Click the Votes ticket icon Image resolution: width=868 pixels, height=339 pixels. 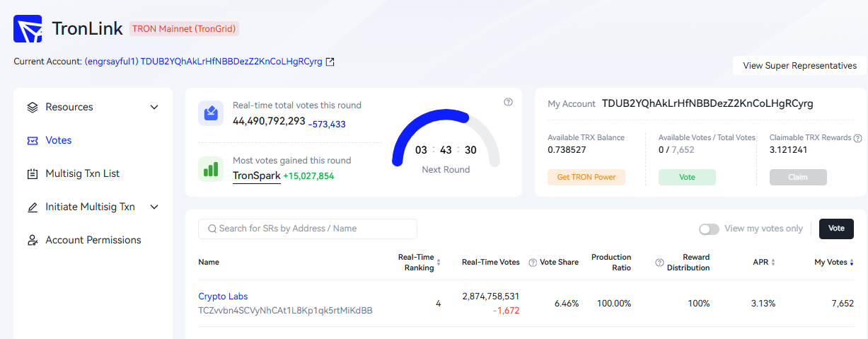(x=32, y=141)
